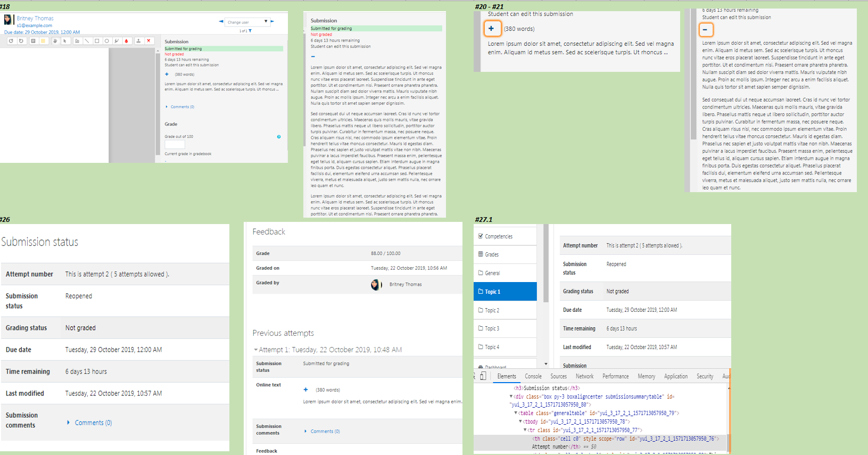This screenshot has height=455, width=868.
Task: Collapse the tbody DOM node
Action: tap(520, 421)
